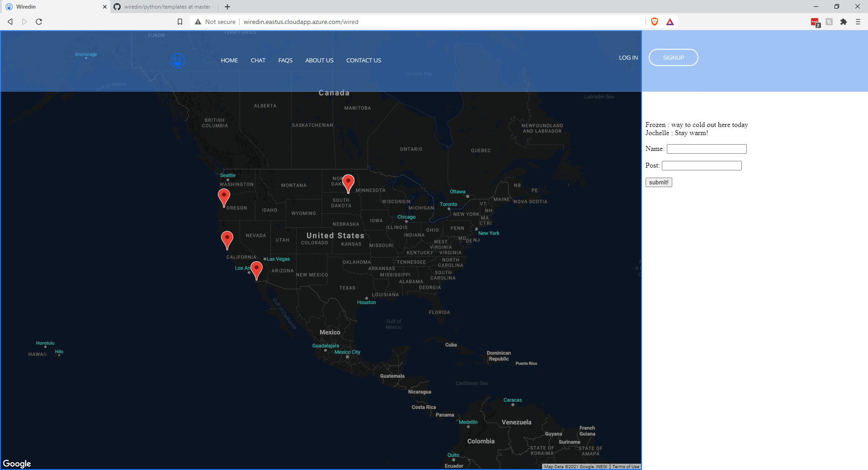This screenshot has height=470, width=868.
Task: Click the gray extension icon in toolbar
Action: click(x=829, y=22)
